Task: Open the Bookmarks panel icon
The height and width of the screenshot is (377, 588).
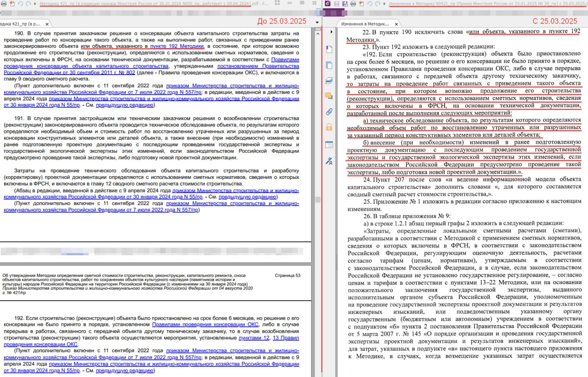Action: (329, 49)
